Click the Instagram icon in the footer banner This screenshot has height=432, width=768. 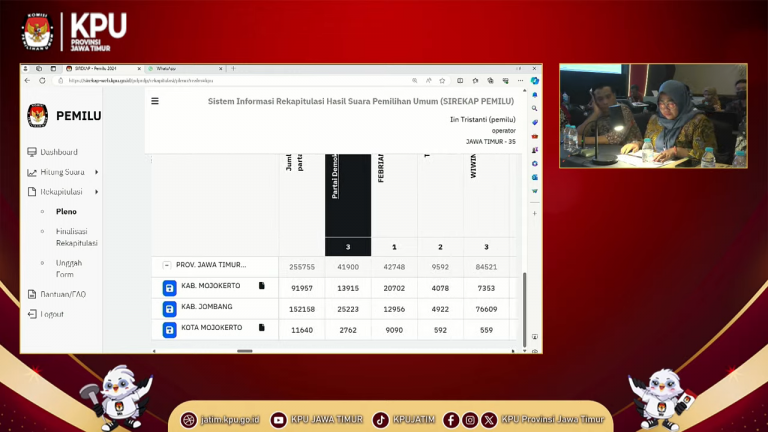[x=470, y=420]
